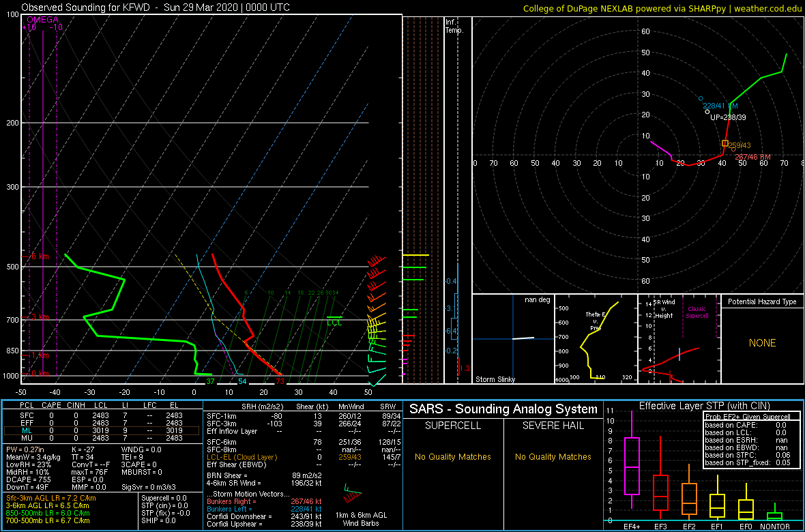
Task: Click the Bunkers Right = 267/46 kt line
Action: pos(264,501)
